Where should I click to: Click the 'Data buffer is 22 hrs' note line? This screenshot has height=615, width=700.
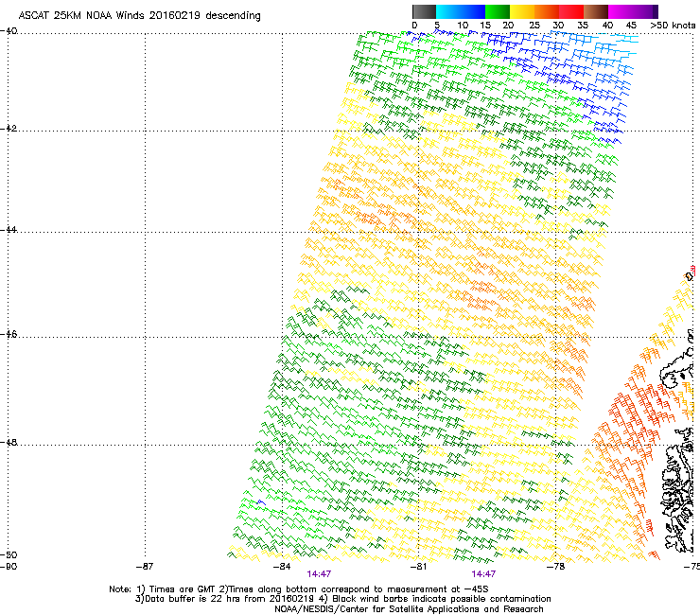coord(342,599)
